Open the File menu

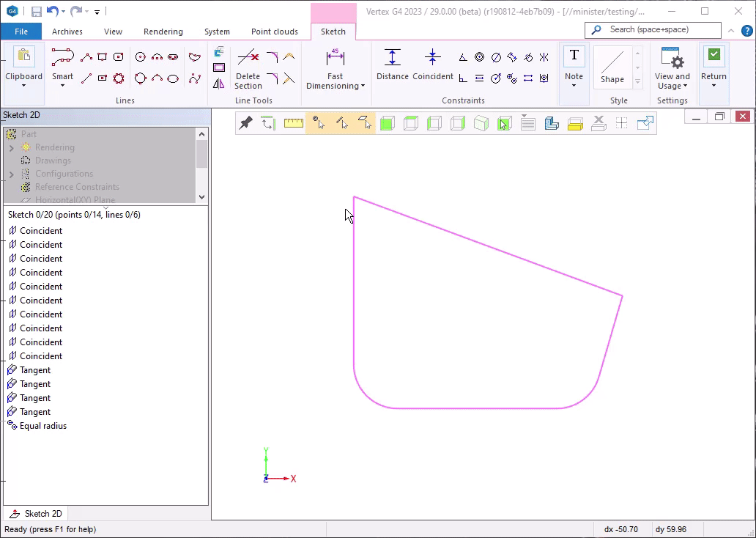21,32
